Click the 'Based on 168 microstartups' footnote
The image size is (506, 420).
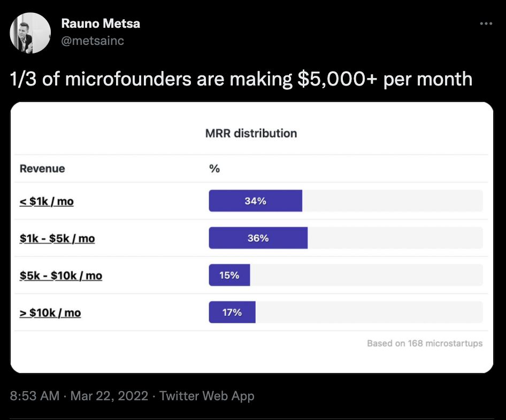pyautogui.click(x=424, y=343)
